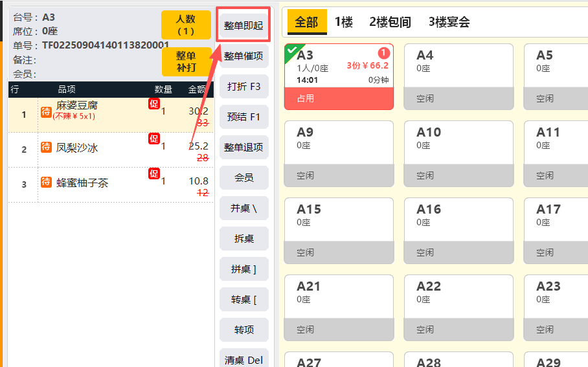Image resolution: width=588 pixels, height=367 pixels.
Task: Click the 会员 label in order header
Action: point(25,74)
